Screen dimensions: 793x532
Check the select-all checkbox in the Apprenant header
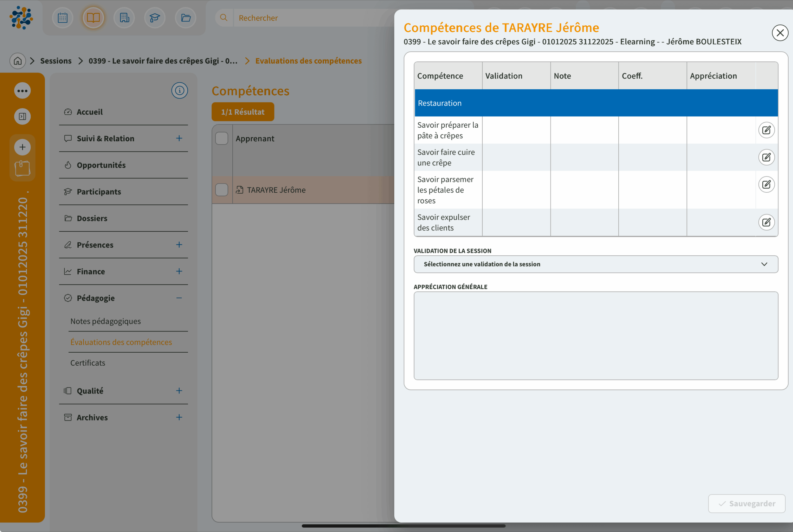[221, 138]
